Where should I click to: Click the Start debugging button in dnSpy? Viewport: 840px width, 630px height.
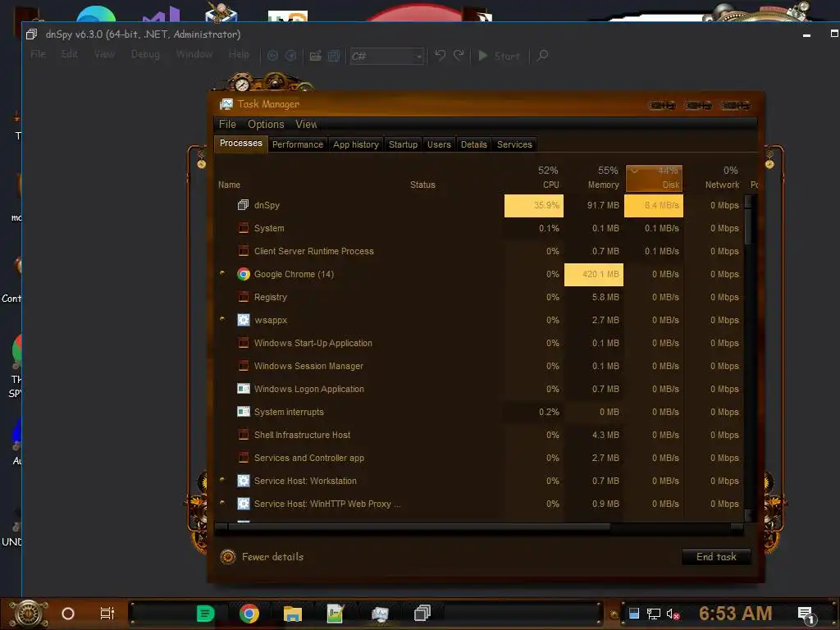(499, 56)
